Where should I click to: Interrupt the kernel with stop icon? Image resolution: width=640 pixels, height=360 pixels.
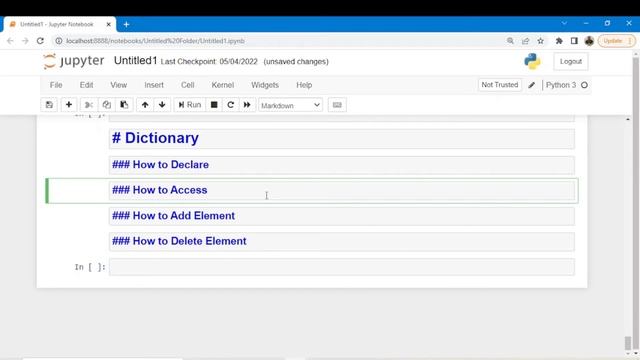[x=214, y=105]
